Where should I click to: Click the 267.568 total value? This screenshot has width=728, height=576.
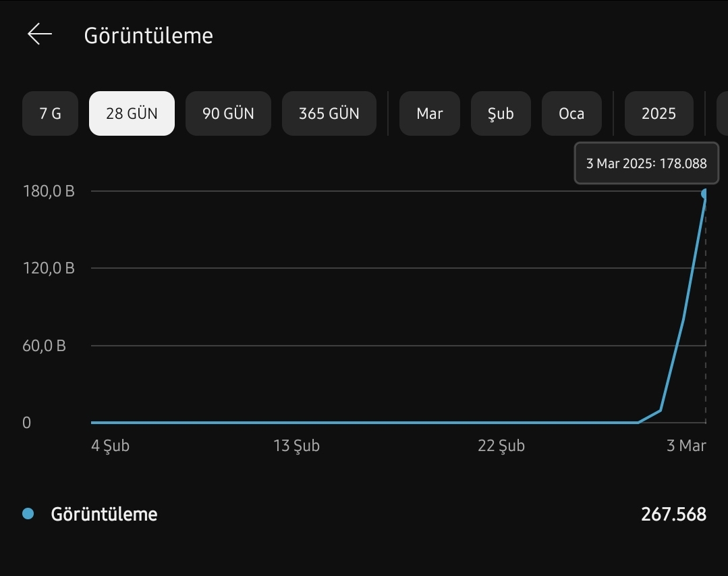pyautogui.click(x=673, y=515)
